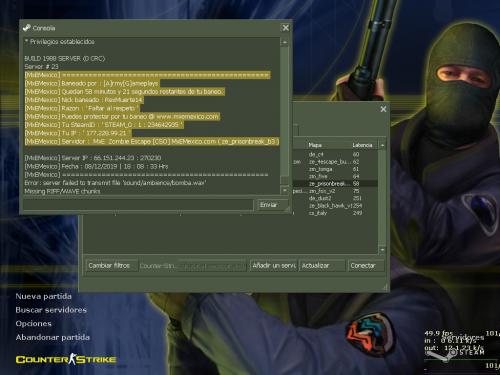Image resolution: width=500 pixels, height=375 pixels.
Task: Click server list scroll up arrow
Action: (382, 145)
